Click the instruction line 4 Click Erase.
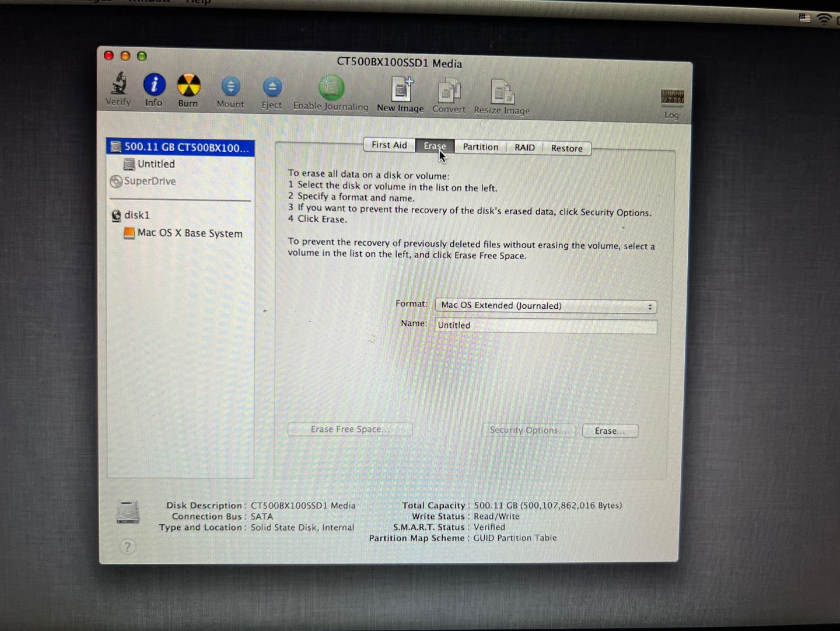840x631 pixels. [x=317, y=219]
